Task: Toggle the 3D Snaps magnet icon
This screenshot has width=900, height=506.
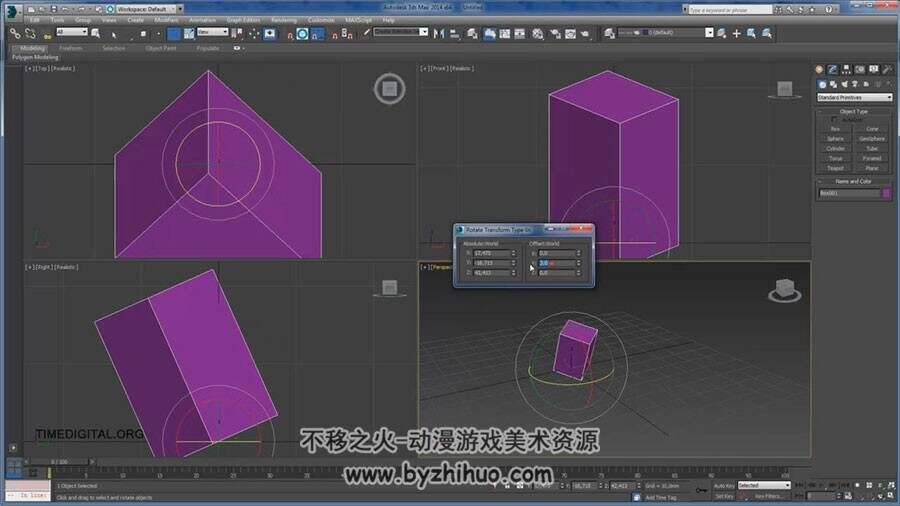Action: [x=289, y=34]
